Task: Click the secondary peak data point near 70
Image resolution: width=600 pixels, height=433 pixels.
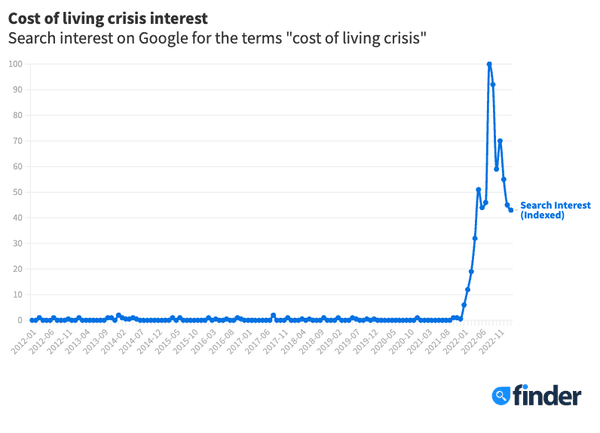Action: 500,141
